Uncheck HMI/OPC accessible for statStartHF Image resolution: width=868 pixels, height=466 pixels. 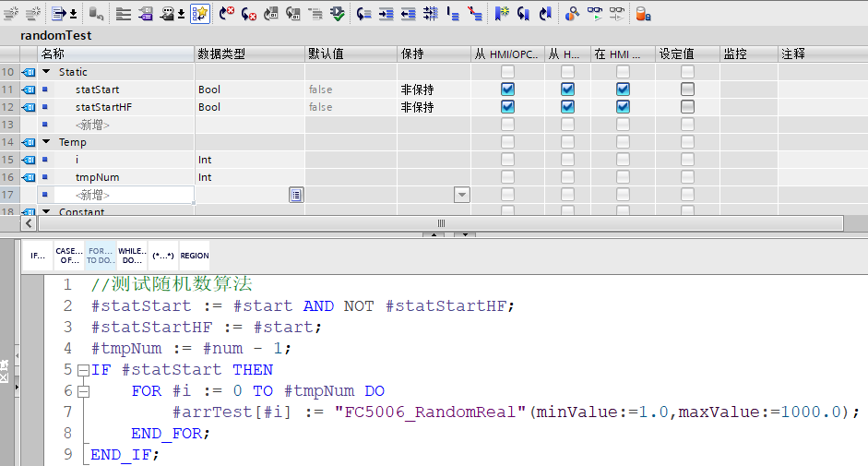click(507, 107)
